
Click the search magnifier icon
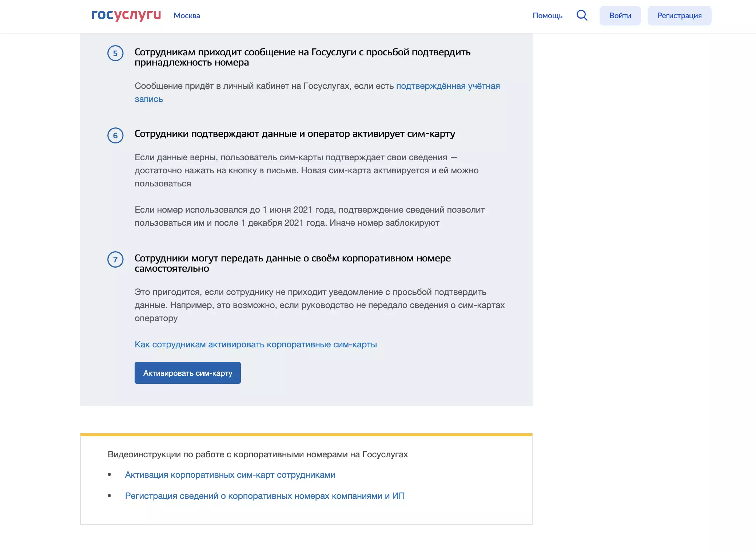click(582, 15)
